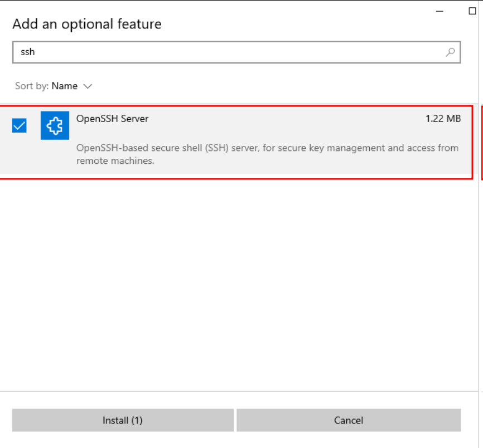Uncheck the OpenSSH Server checkbox

[20, 126]
